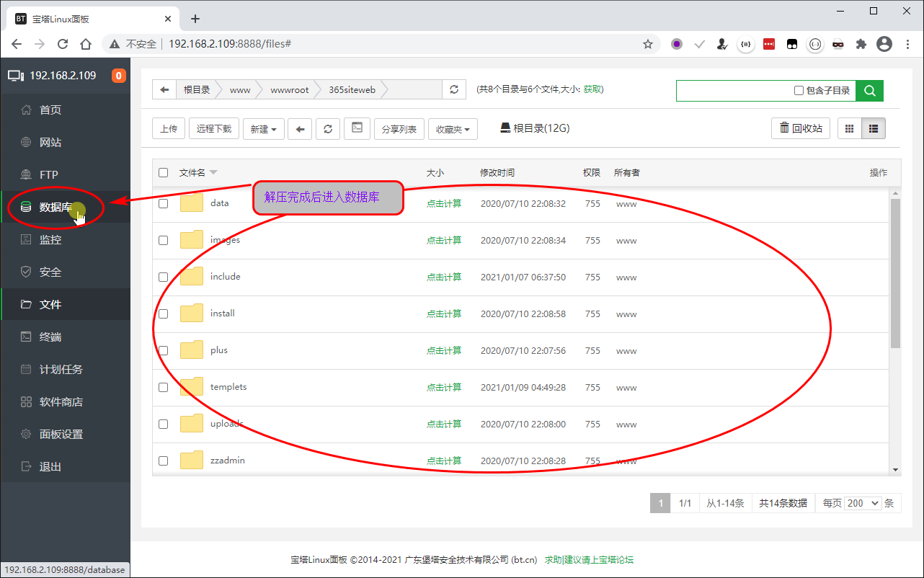Click the back arrow button in the toolbar
924x578 pixels.
pyautogui.click(x=300, y=129)
